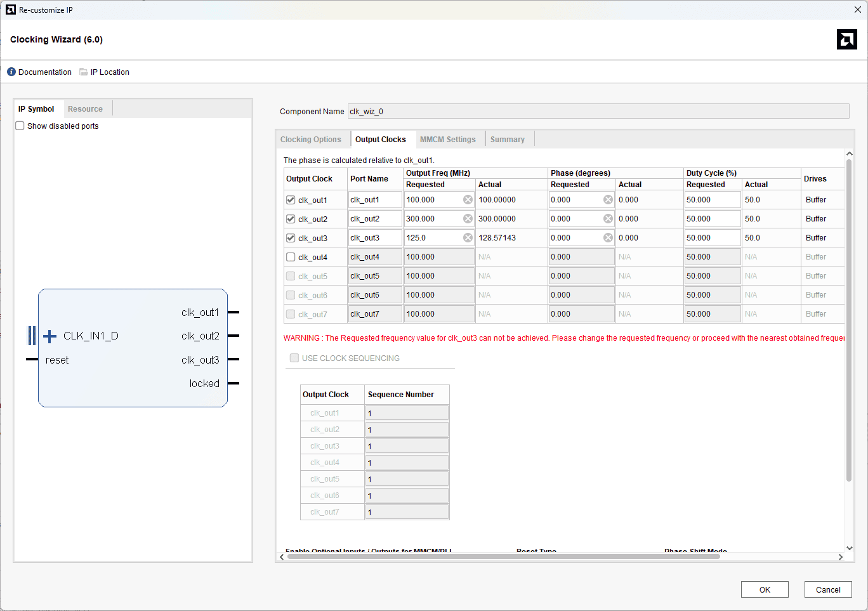The width and height of the screenshot is (868, 611).
Task: Uncheck the clk_out2 output clock
Action: [291, 219]
